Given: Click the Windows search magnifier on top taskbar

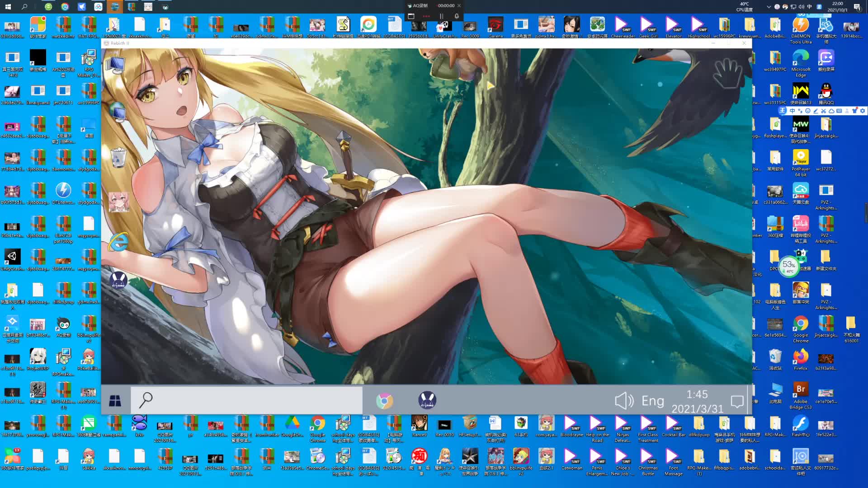Looking at the screenshot, I should pos(24,6).
